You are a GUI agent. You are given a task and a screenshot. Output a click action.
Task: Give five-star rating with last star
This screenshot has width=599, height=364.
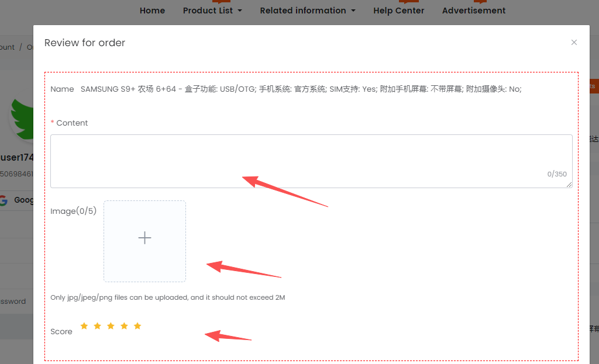coord(137,326)
